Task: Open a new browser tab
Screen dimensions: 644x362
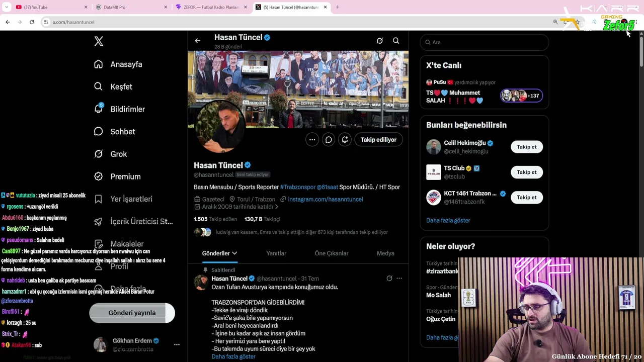Action: (337, 7)
